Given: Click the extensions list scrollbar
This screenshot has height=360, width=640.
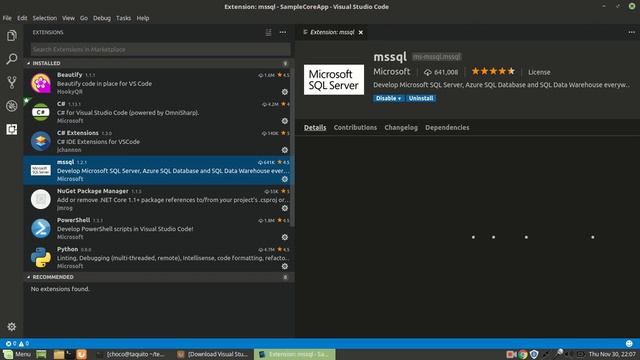Looking at the screenshot, I should click(292, 147).
